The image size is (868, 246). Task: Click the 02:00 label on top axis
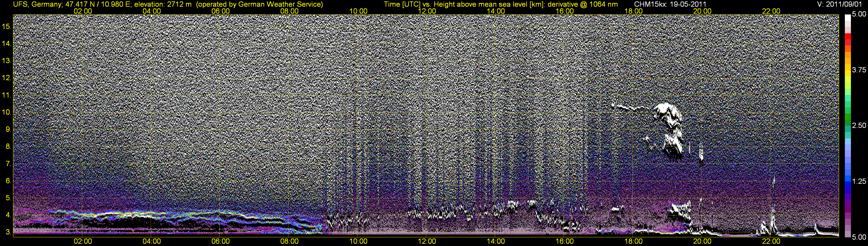click(83, 11)
